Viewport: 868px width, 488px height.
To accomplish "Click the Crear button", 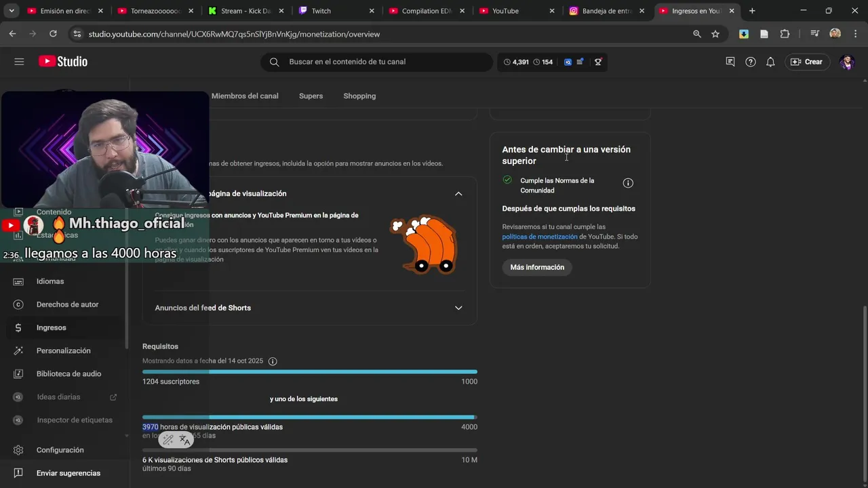I will tap(807, 62).
